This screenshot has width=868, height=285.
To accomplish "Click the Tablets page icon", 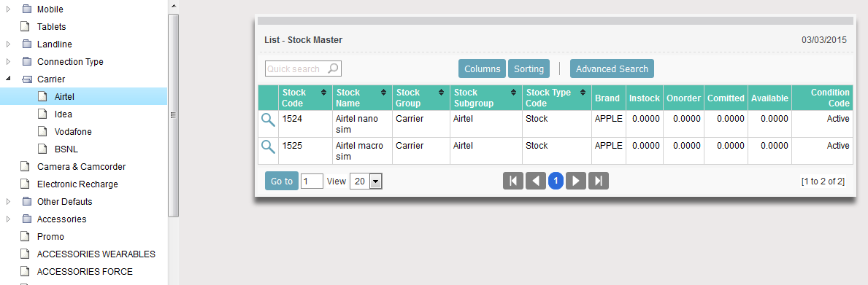I will 24,26.
